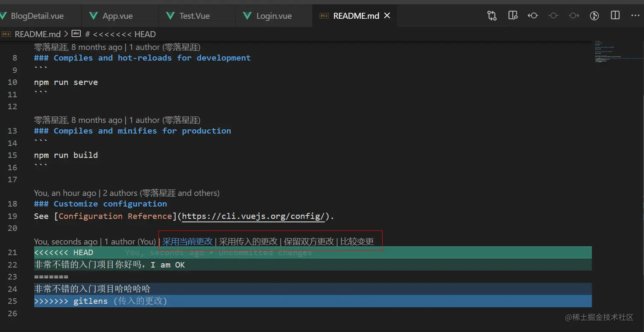Click README.md in the breadcrumb bar
Image resolution: width=644 pixels, height=332 pixels.
click(38, 34)
